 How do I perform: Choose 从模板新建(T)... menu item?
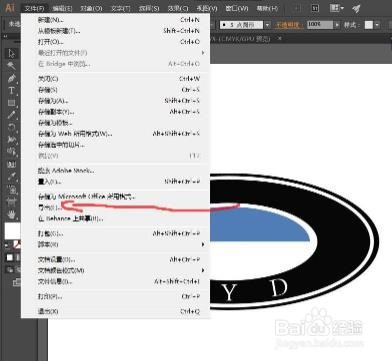tap(115, 31)
